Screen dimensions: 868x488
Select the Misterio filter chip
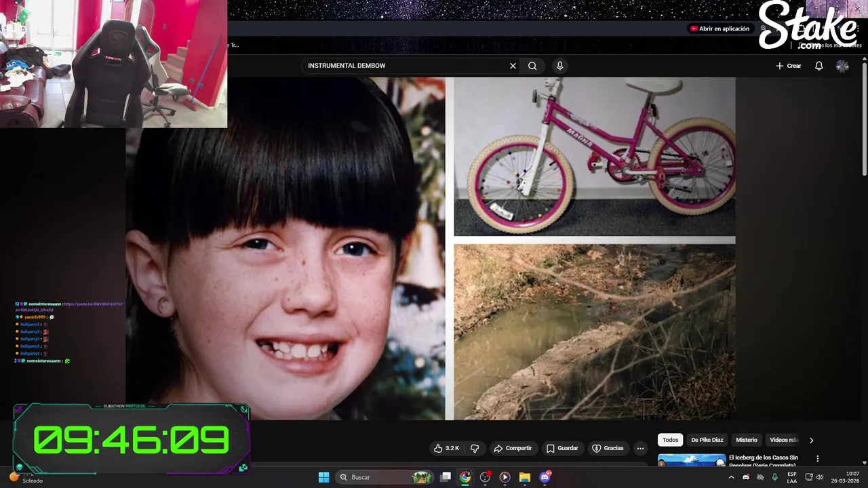(x=747, y=440)
